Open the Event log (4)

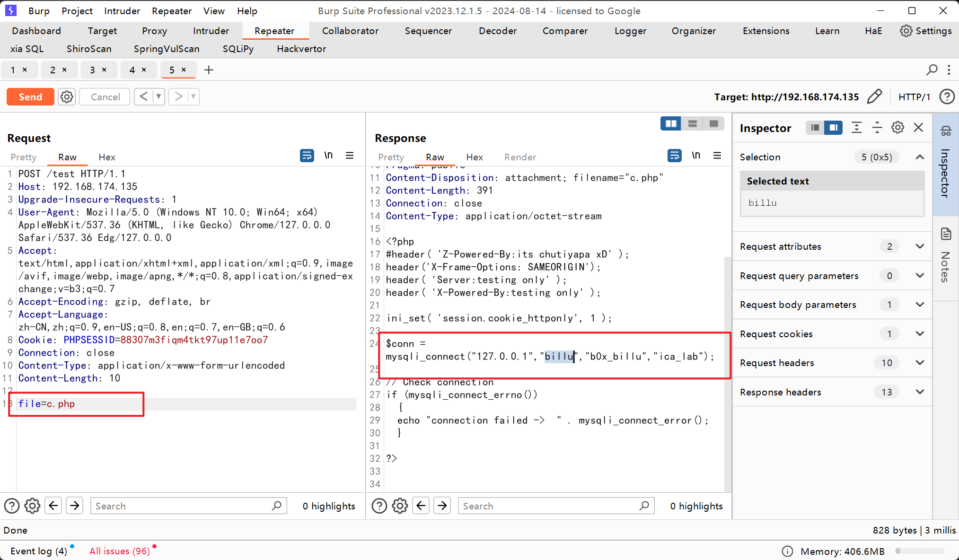39,551
